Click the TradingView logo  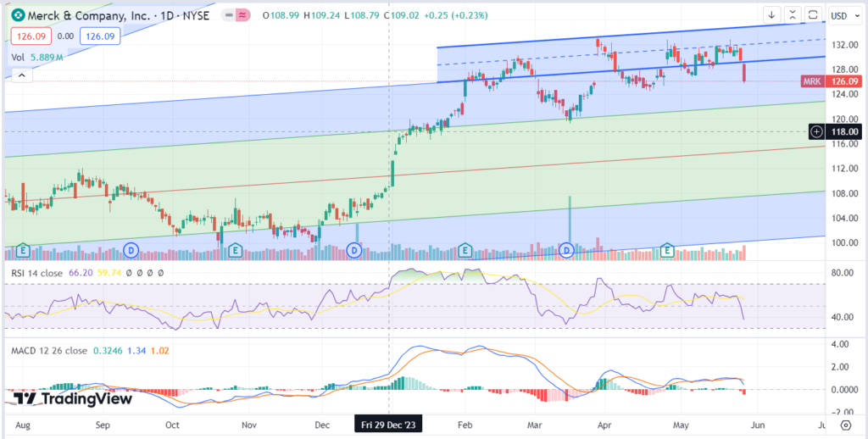coord(73,398)
